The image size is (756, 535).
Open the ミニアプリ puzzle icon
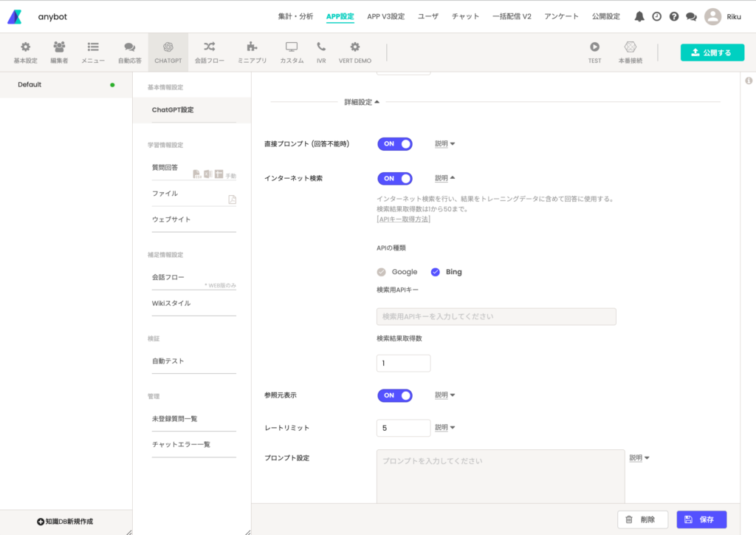point(252,47)
